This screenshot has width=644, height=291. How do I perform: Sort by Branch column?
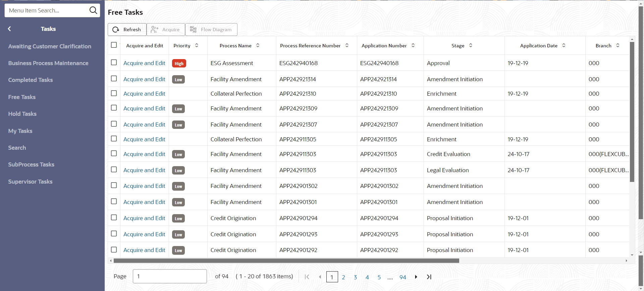point(618,45)
